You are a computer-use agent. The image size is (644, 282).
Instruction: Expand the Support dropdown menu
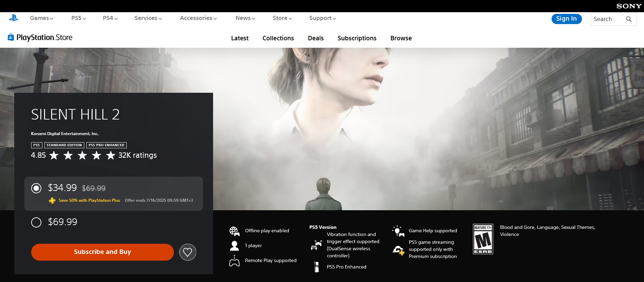click(323, 18)
